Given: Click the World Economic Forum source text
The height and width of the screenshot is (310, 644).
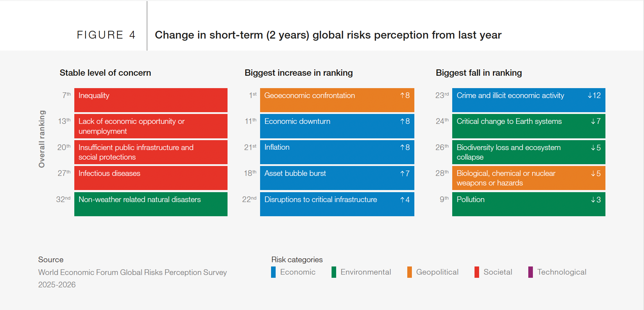Looking at the screenshot, I should [x=132, y=272].
